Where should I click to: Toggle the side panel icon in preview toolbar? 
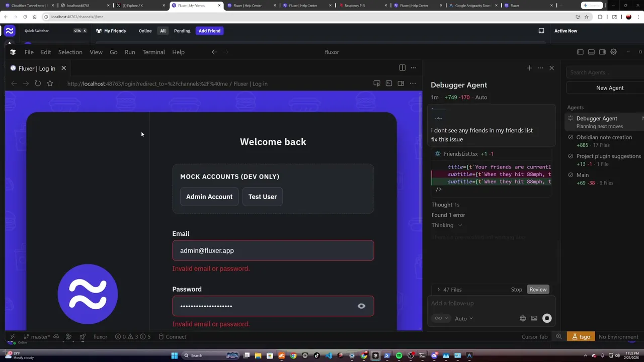(x=400, y=83)
